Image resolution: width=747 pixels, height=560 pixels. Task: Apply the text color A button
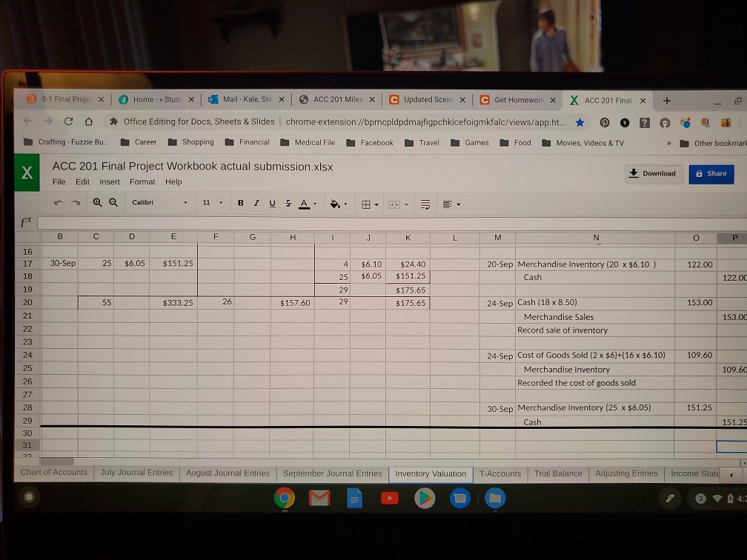[304, 204]
